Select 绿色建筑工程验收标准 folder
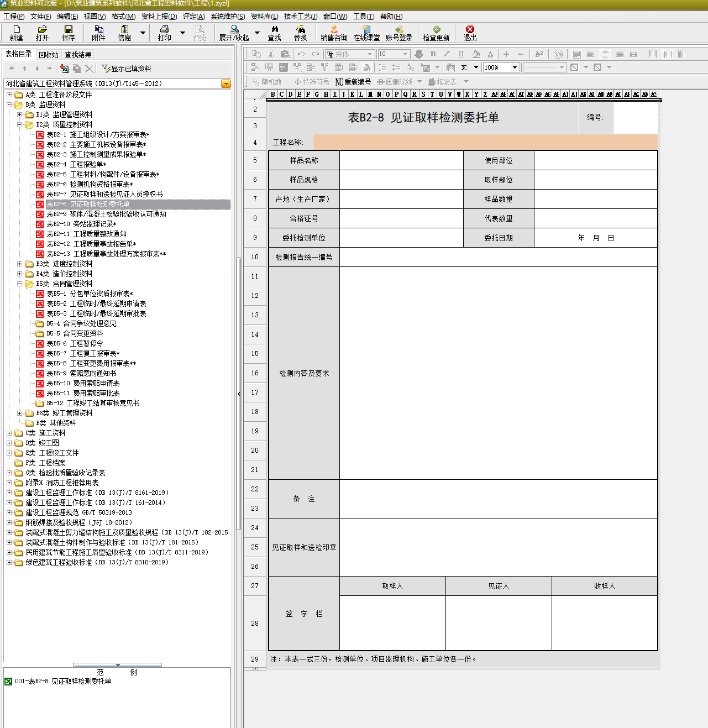Viewport: 708px width, 728px height. pyautogui.click(x=97, y=562)
